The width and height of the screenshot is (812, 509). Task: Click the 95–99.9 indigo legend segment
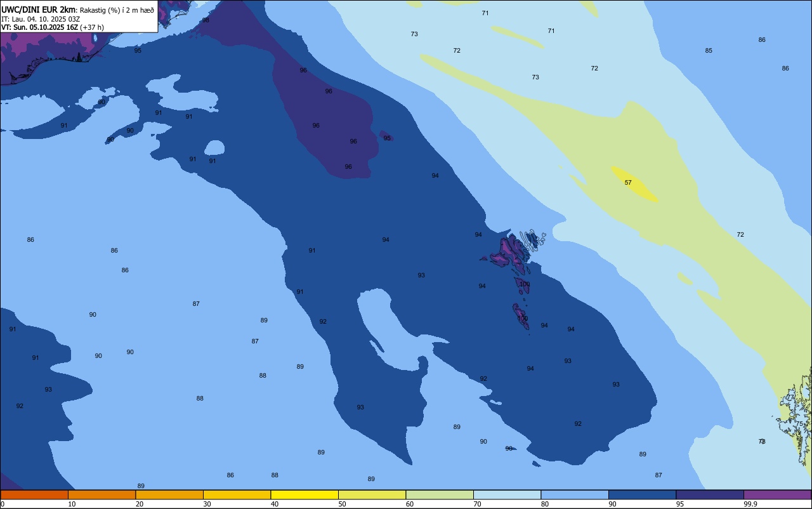pos(710,494)
